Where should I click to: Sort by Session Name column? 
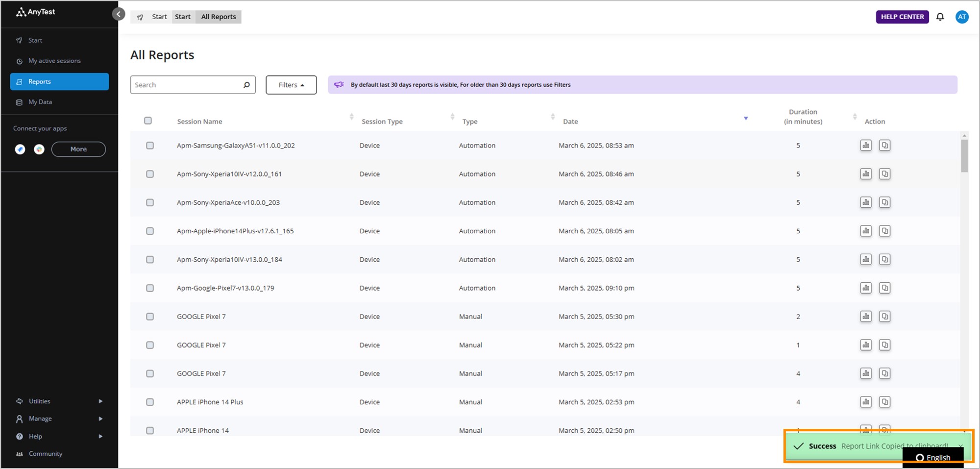[351, 117]
